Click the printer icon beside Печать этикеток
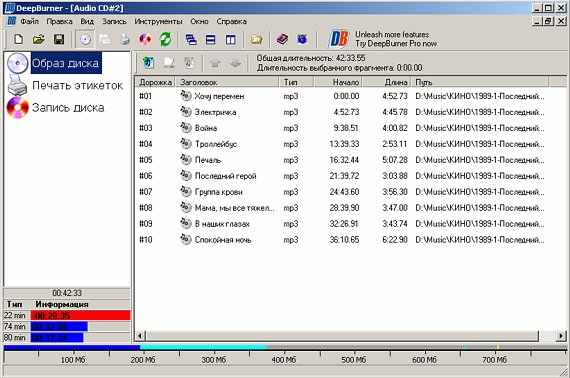The image size is (570, 378). point(17,85)
